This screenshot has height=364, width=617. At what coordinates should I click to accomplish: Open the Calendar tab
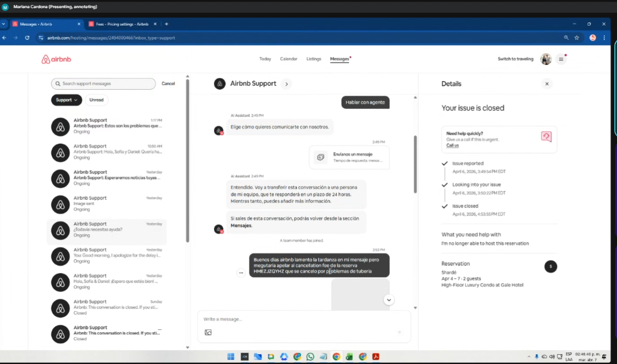click(x=288, y=59)
